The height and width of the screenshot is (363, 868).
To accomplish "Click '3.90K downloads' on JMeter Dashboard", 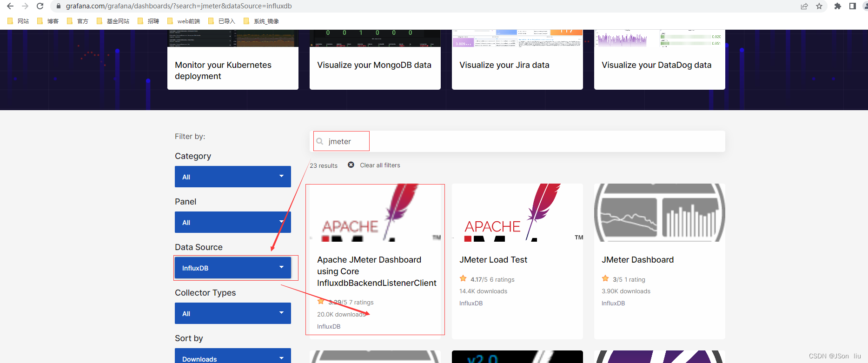I will [x=626, y=291].
